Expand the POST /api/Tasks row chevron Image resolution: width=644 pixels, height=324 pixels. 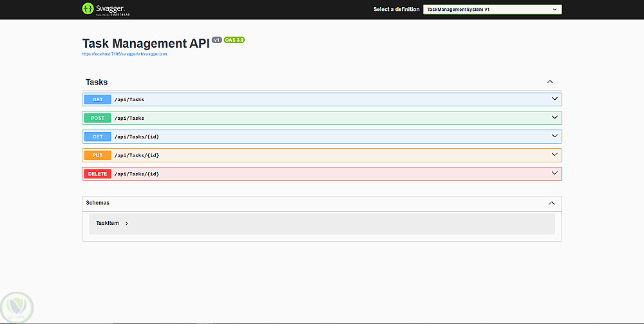tap(554, 117)
